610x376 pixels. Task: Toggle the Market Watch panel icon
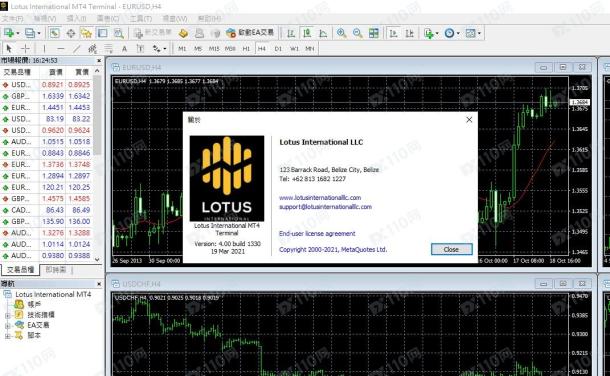(x=54, y=33)
